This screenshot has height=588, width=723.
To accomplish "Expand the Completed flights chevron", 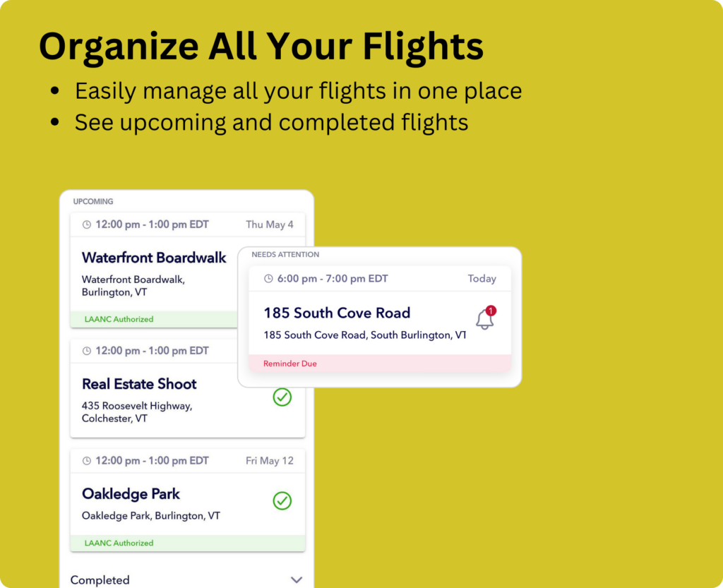I will point(297,580).
